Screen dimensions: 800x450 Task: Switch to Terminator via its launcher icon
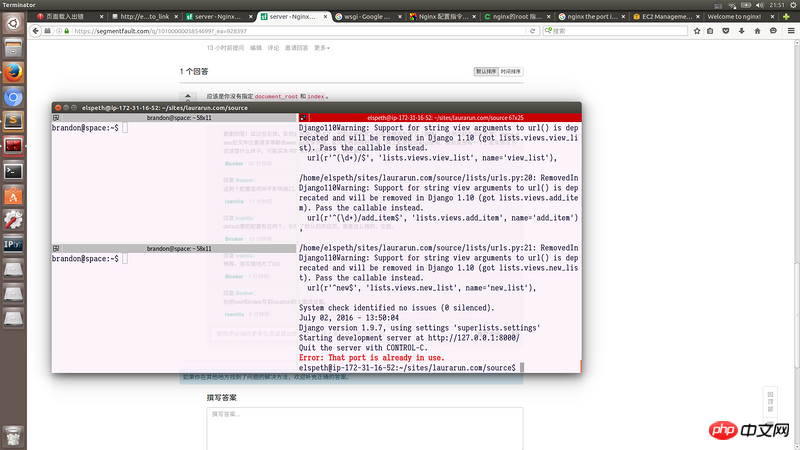point(13,146)
